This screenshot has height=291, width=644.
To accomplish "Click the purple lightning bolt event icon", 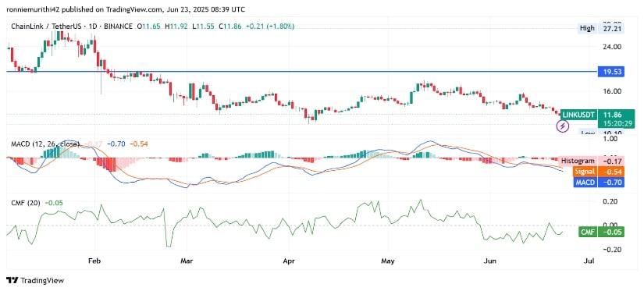I will [x=562, y=127].
